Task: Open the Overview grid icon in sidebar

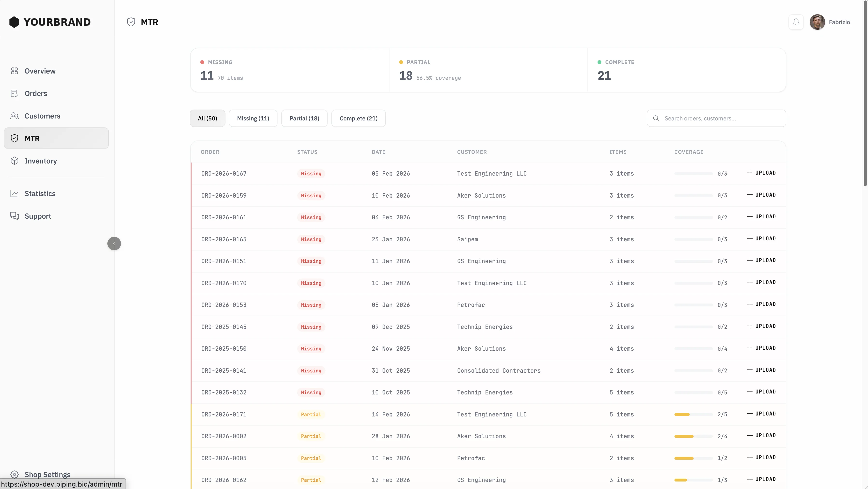Action: tap(14, 71)
